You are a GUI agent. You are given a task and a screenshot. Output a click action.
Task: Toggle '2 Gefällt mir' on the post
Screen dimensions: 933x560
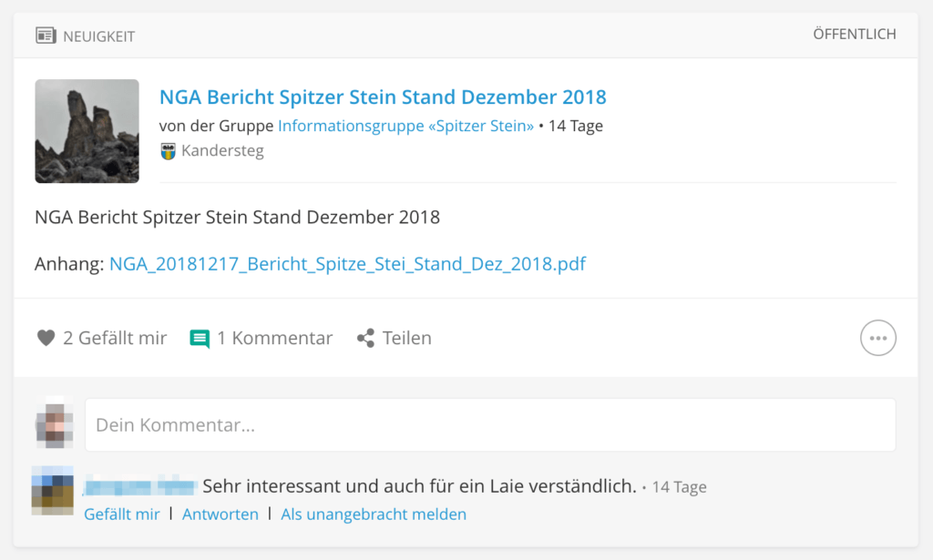click(x=114, y=338)
